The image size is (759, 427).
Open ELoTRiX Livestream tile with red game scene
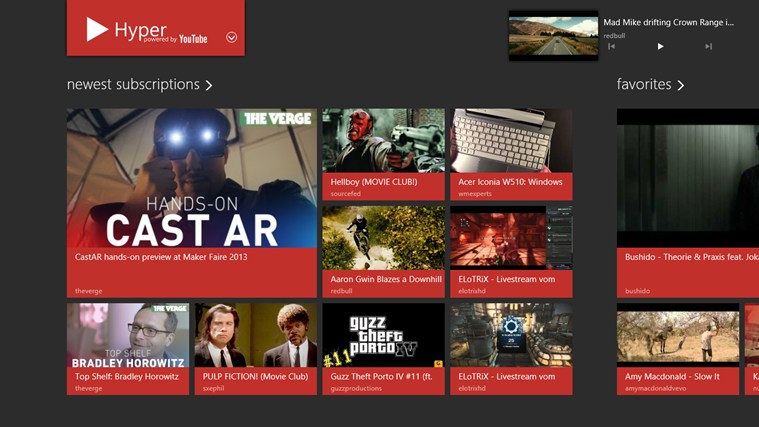[511, 252]
